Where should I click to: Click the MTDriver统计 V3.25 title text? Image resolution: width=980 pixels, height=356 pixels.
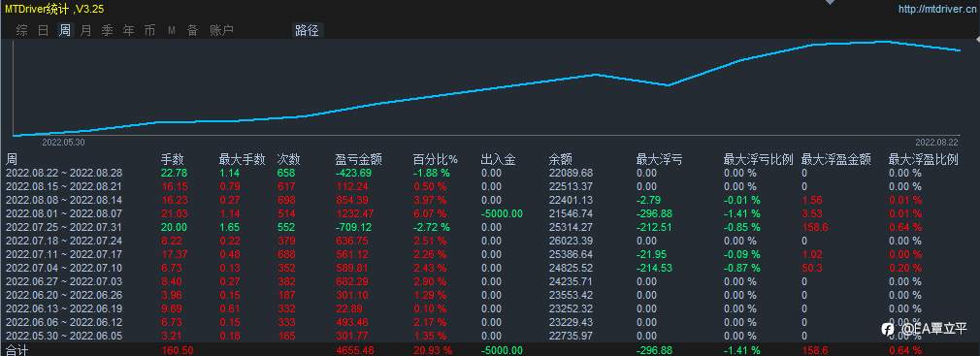pos(54,10)
